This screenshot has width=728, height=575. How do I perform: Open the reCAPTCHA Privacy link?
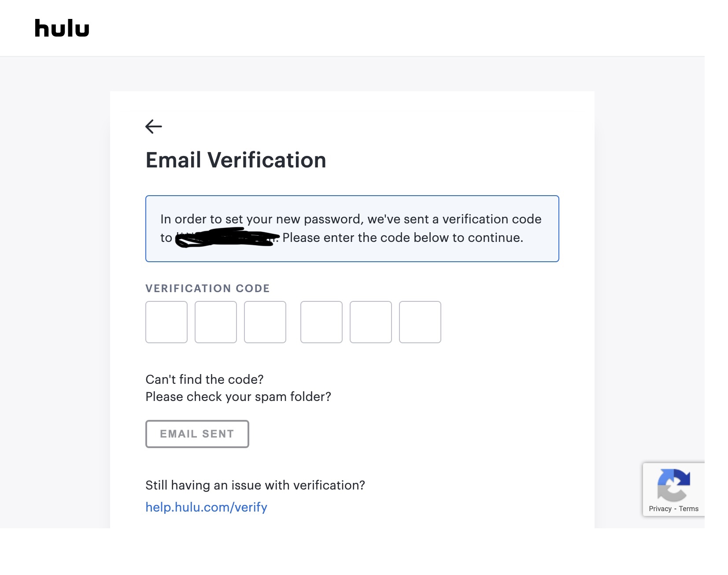coord(660,508)
